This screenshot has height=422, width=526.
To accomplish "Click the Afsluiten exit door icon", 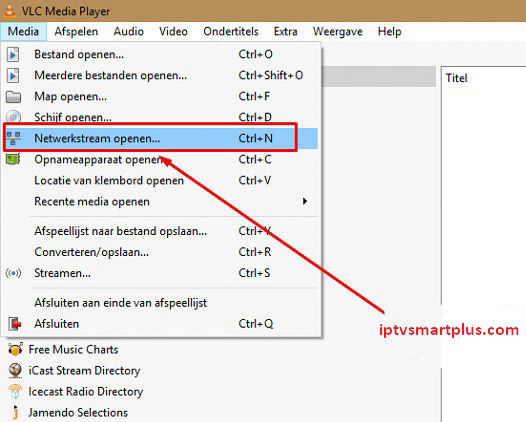I will pos(14,324).
